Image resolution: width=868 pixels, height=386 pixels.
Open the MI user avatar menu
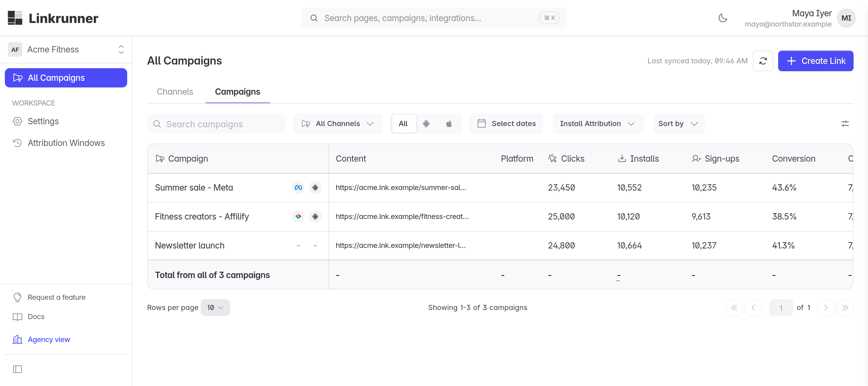(846, 18)
